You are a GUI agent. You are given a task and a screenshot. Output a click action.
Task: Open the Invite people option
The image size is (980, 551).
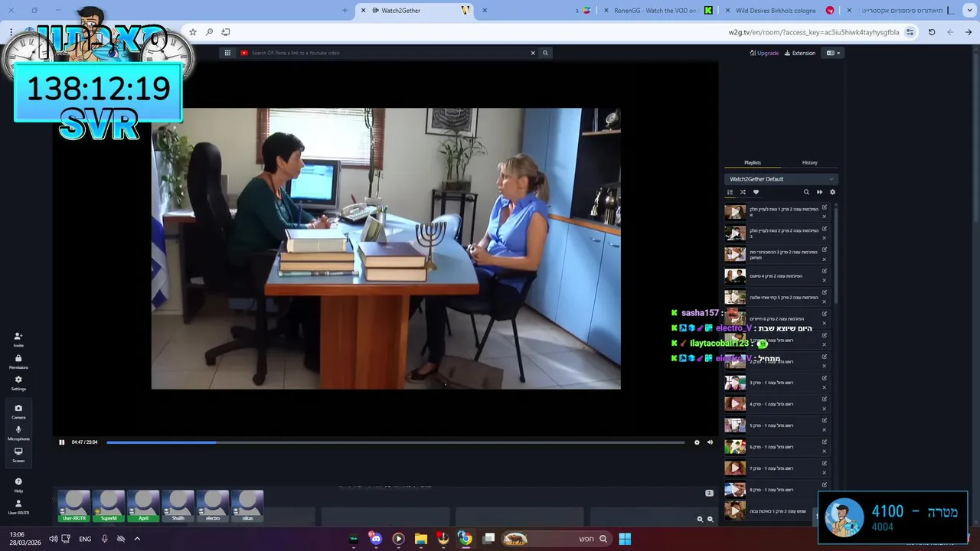pos(18,339)
